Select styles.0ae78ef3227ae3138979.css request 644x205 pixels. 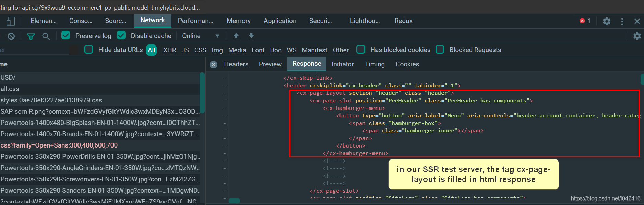99,100
